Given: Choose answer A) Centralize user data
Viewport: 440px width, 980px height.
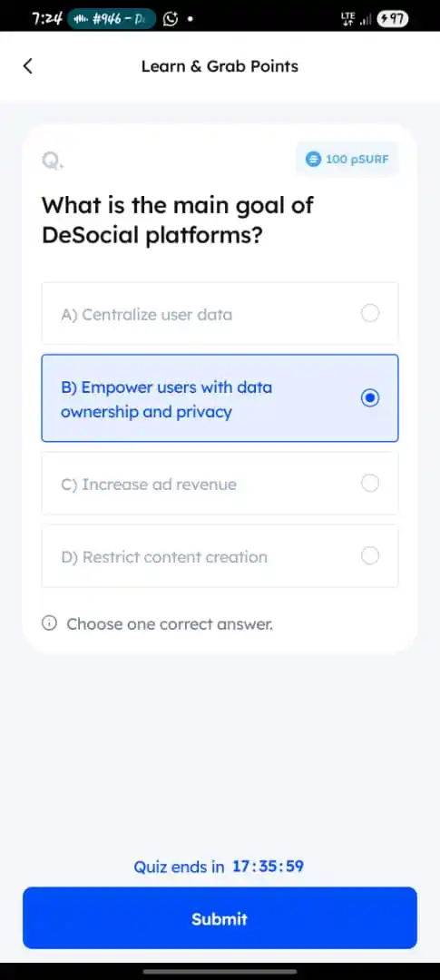Looking at the screenshot, I should [x=220, y=314].
